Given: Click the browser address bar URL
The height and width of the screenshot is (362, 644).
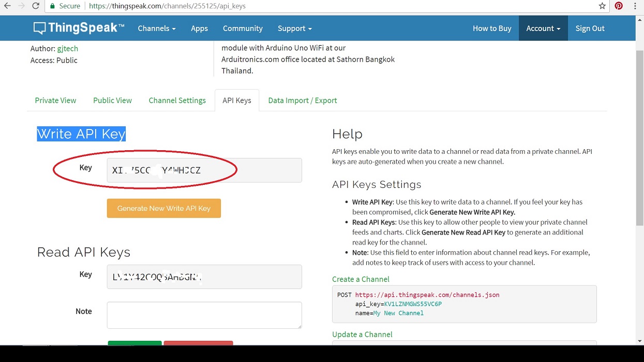Looking at the screenshot, I should click(x=168, y=6).
